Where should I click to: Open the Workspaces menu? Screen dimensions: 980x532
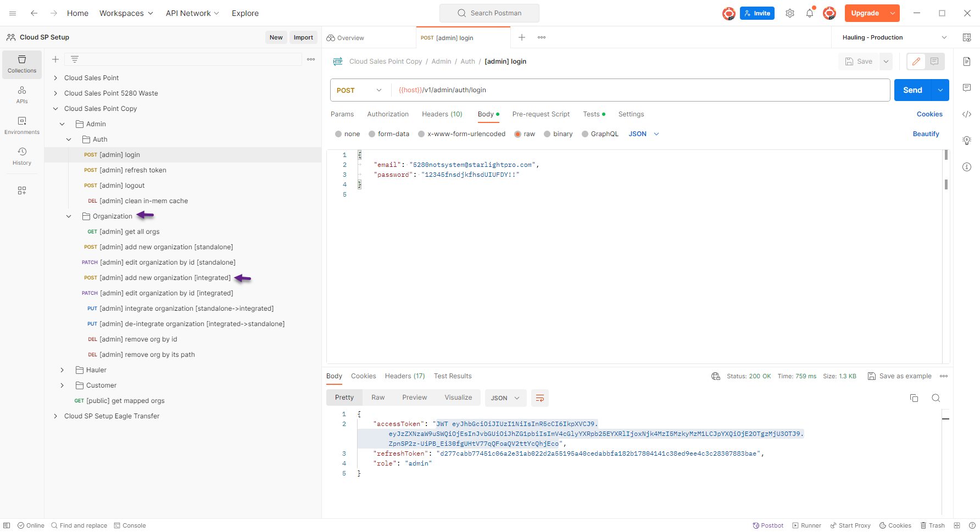(126, 13)
